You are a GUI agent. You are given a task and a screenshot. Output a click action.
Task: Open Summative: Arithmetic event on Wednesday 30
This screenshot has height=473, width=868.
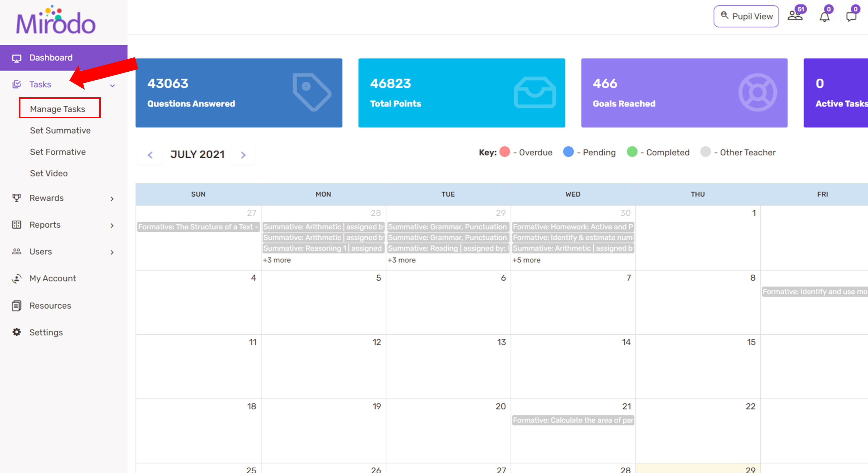[x=573, y=248]
